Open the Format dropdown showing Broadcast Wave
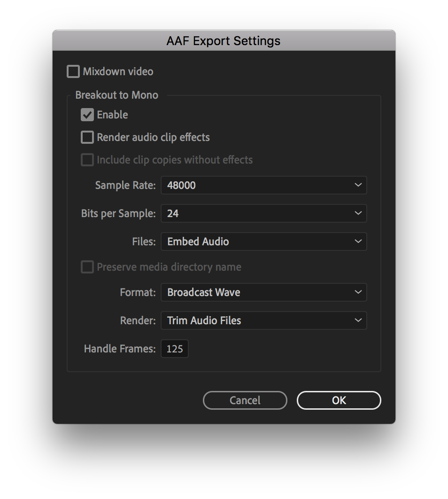Screen dimensions: 448x499 pos(263,292)
